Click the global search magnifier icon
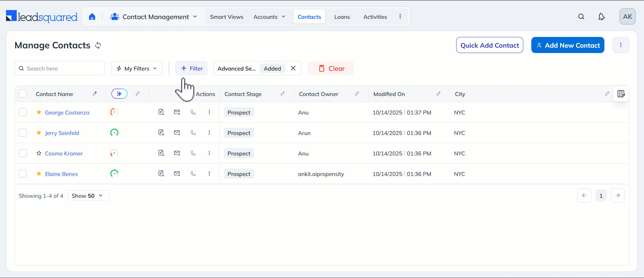Screen dimensions: 644x278 tap(581, 17)
